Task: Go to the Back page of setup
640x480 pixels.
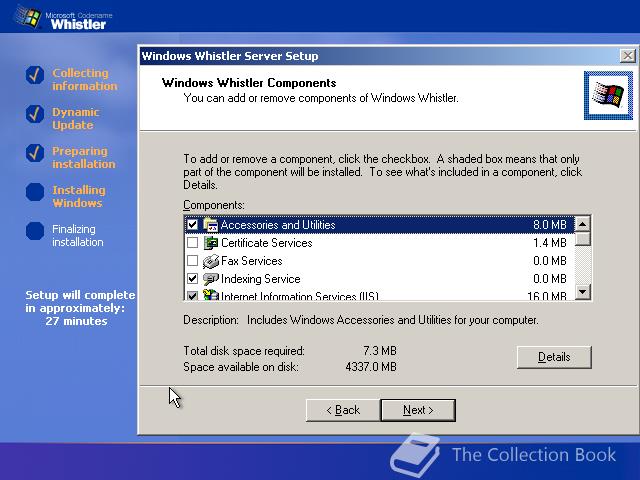Action: 343,410
